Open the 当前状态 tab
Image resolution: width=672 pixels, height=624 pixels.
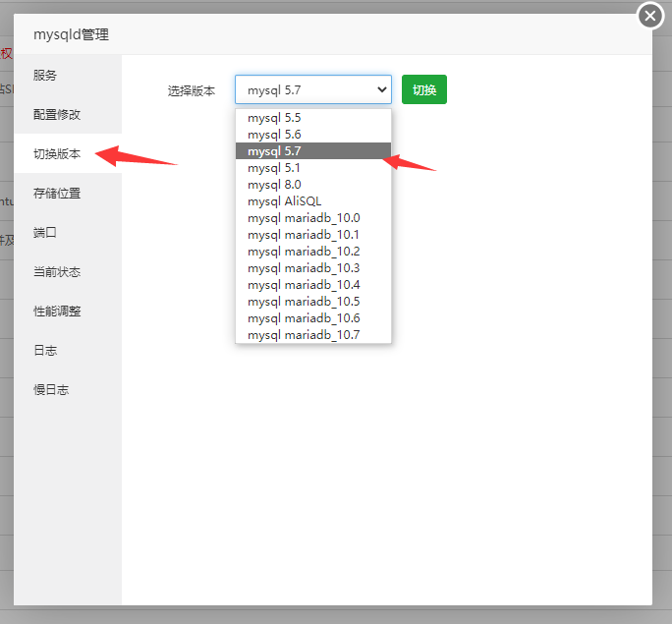pyautogui.click(x=68, y=272)
